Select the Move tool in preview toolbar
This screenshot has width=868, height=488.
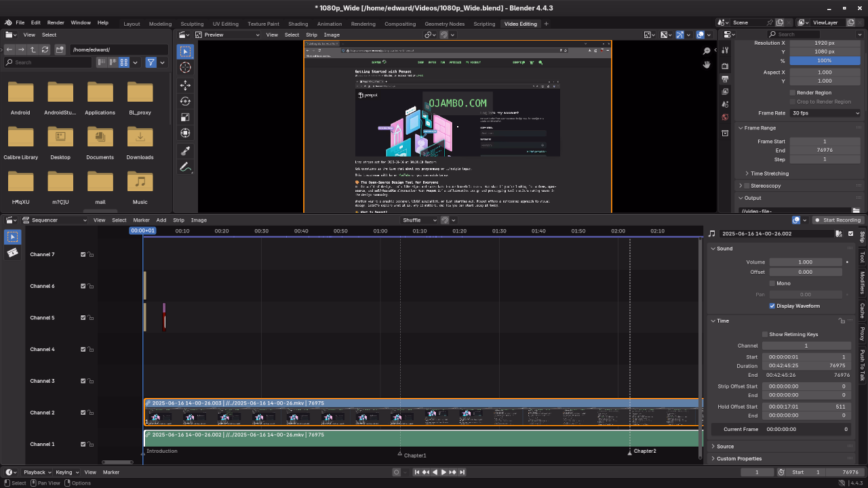pyautogui.click(x=185, y=85)
